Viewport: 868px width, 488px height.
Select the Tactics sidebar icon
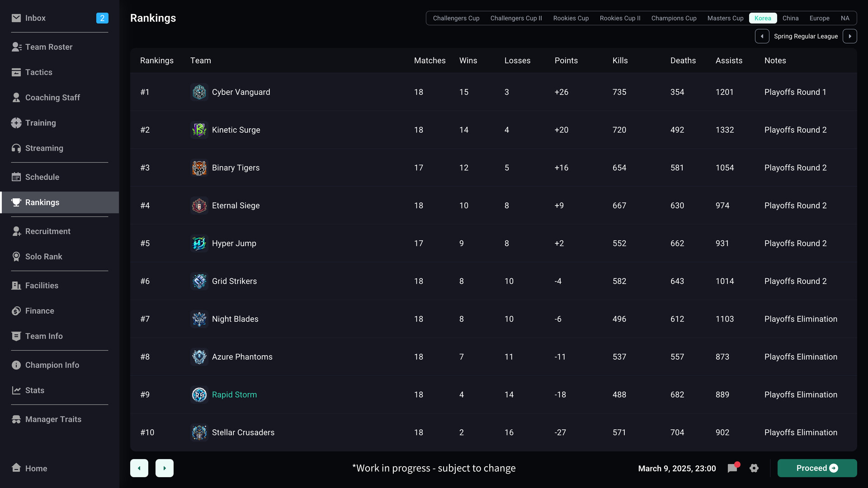pyautogui.click(x=16, y=72)
